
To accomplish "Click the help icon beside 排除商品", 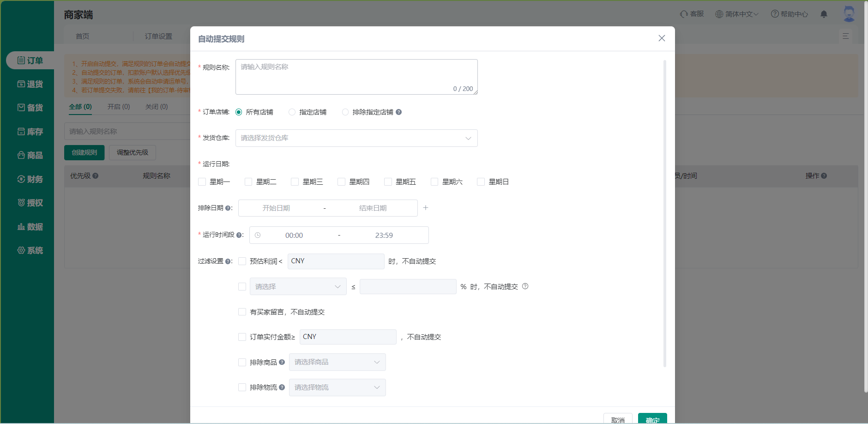I will [x=282, y=362].
